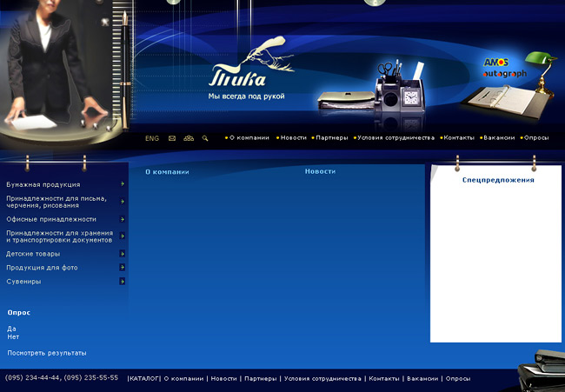Click the envelope mail icon
This screenshot has width=565, height=392.
[x=172, y=138]
